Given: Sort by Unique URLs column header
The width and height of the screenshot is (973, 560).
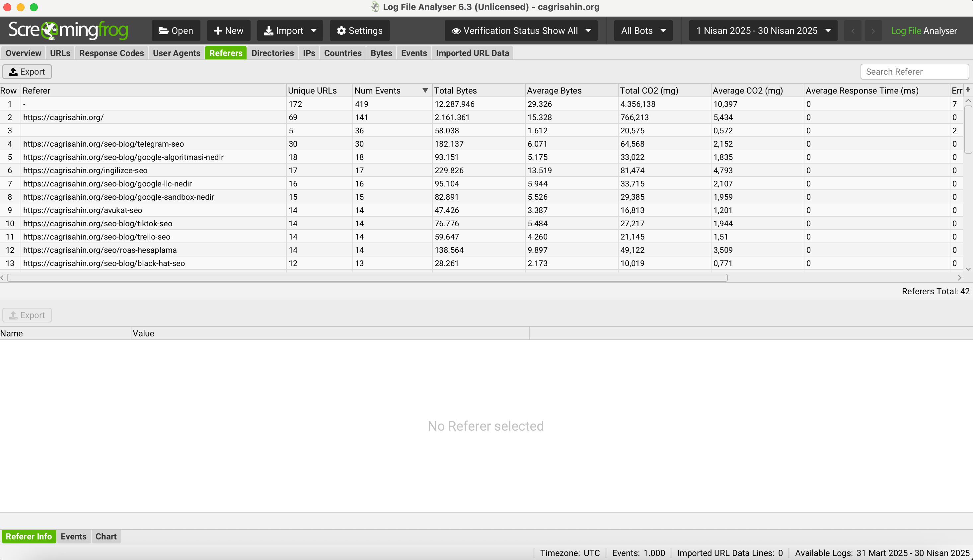Looking at the screenshot, I should tap(320, 90).
